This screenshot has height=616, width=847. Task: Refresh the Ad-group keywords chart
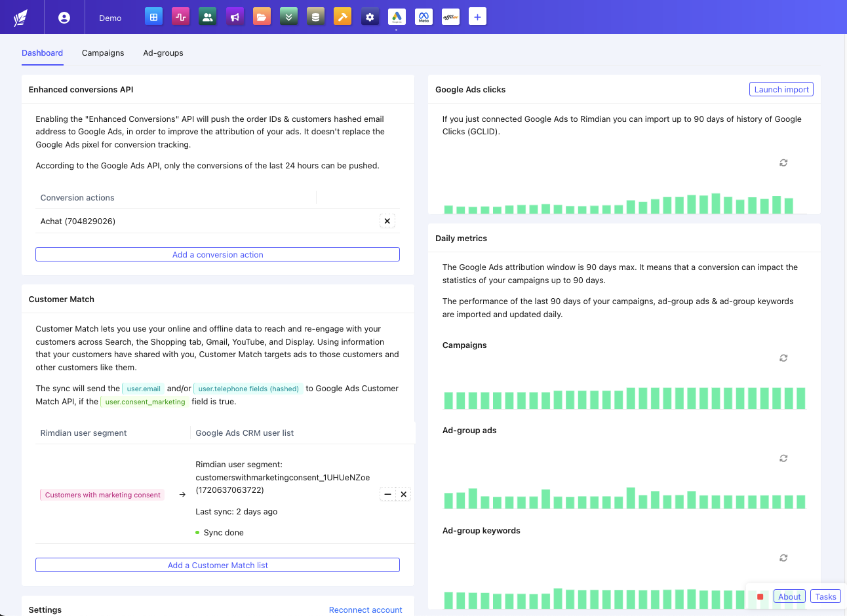783,558
